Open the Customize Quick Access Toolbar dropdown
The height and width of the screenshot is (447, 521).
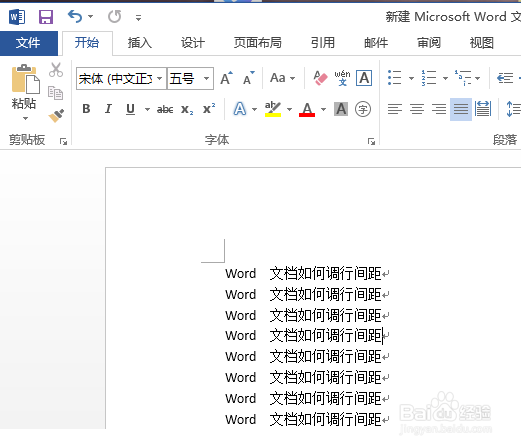138,17
